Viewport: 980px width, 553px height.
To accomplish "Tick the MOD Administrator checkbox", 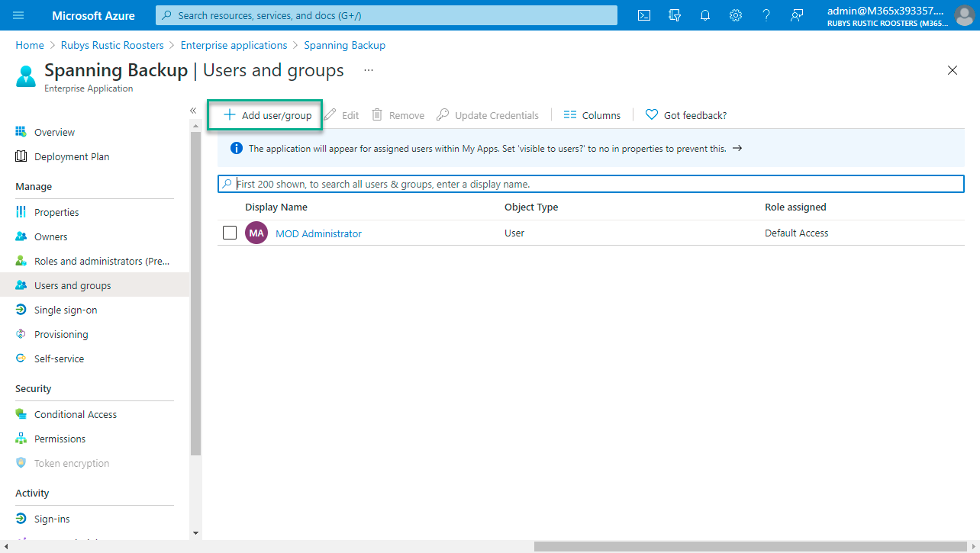I will (x=230, y=233).
